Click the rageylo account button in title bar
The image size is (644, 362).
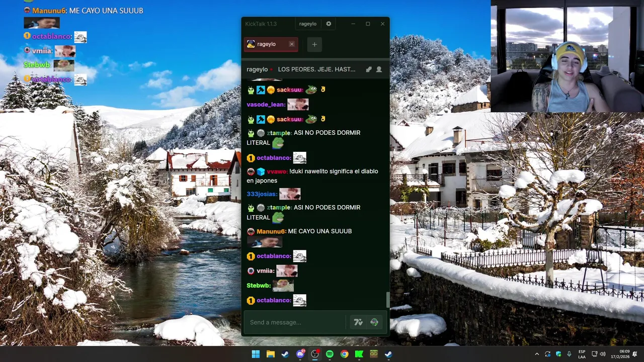(x=307, y=24)
